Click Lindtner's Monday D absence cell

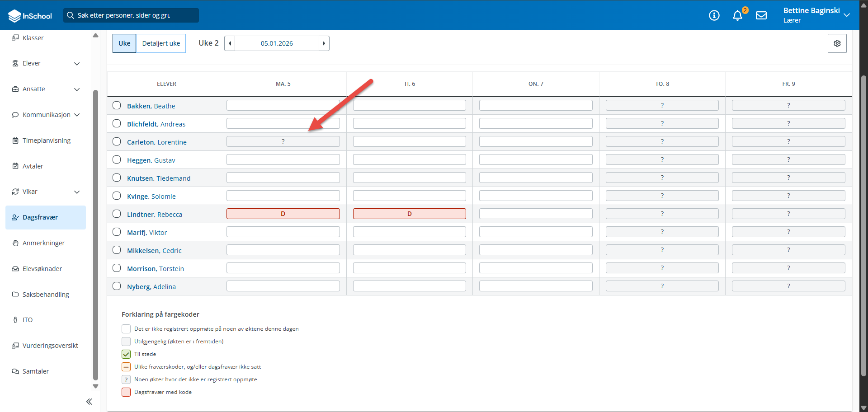point(283,214)
